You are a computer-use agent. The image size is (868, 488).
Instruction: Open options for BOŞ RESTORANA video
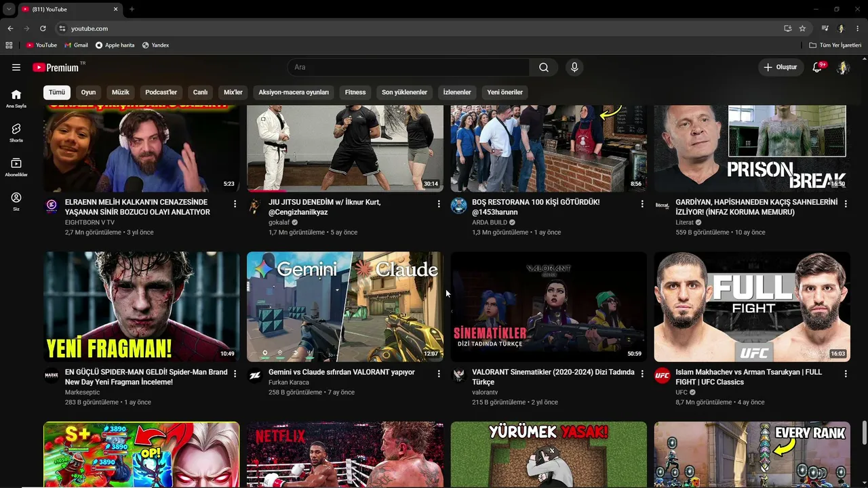[x=642, y=203]
